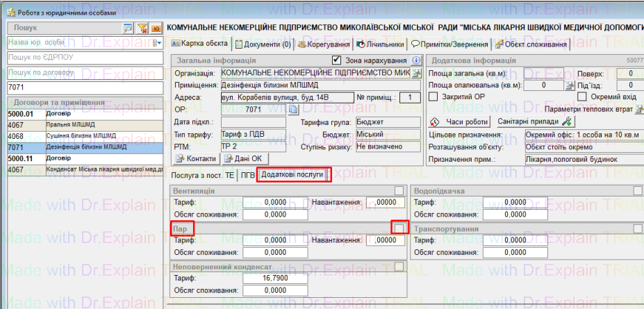Image resolution: width=644 pixels, height=309 pixels.
Task: Click the info icon next to Зона нарахування
Action: coord(417,60)
